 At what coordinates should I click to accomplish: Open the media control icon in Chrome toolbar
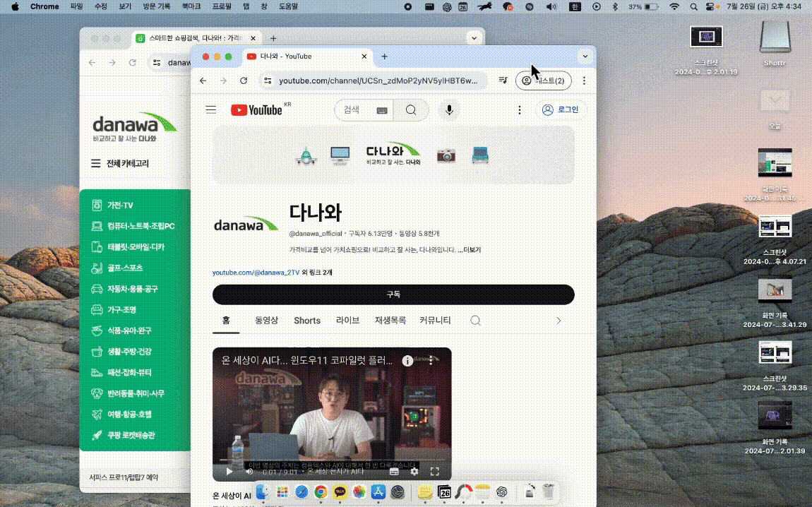503,80
